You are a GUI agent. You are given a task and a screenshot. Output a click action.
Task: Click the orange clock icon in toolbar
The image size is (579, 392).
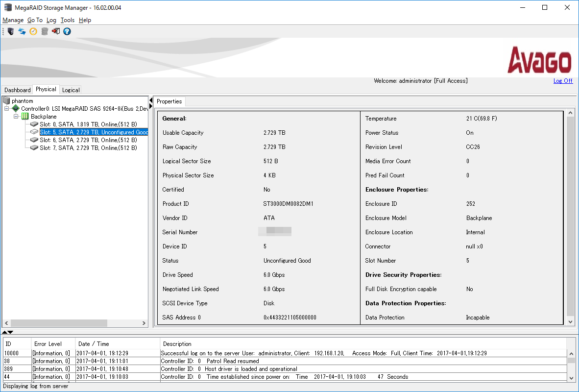coord(33,31)
